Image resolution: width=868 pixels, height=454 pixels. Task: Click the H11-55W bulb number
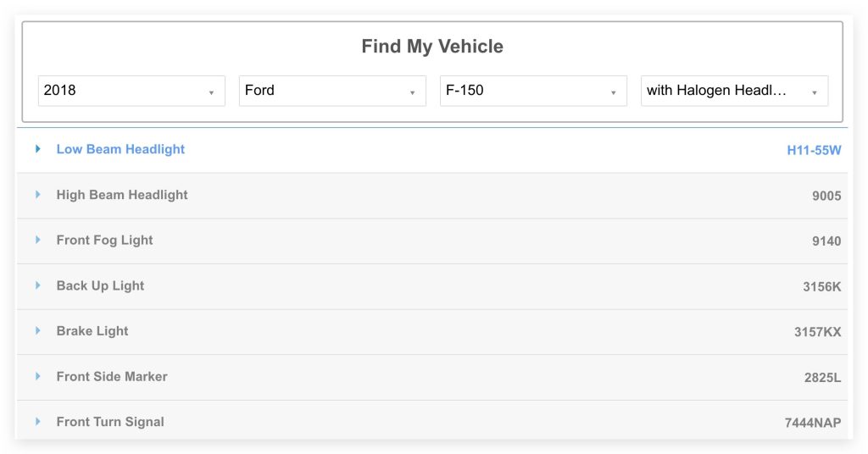[814, 151]
